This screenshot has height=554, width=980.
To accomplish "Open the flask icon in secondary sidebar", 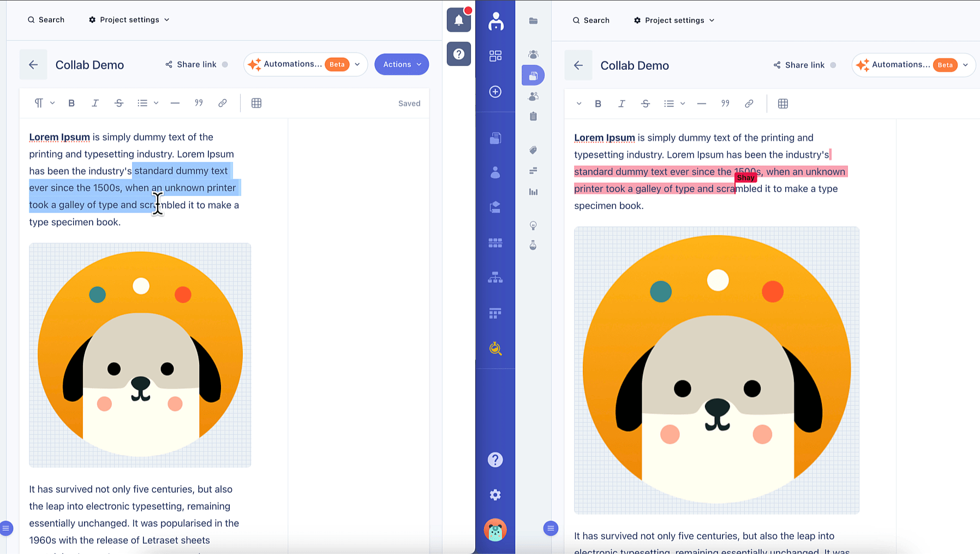I will coord(533,246).
